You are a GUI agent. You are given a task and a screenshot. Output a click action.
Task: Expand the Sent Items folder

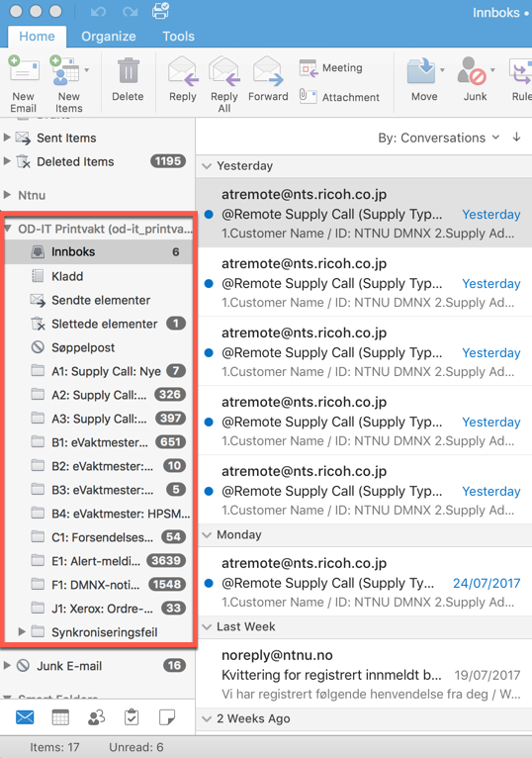point(7,138)
